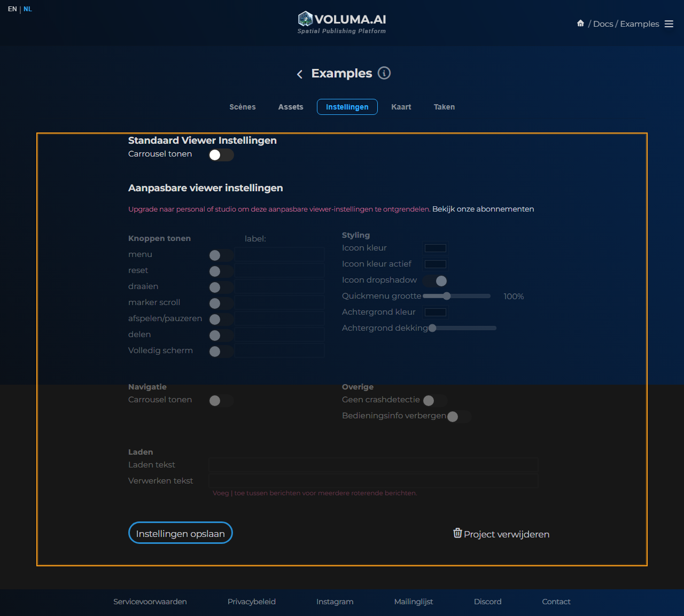This screenshot has height=616, width=684.
Task: Click the back arrow beside Examples heading
Action: (x=300, y=74)
